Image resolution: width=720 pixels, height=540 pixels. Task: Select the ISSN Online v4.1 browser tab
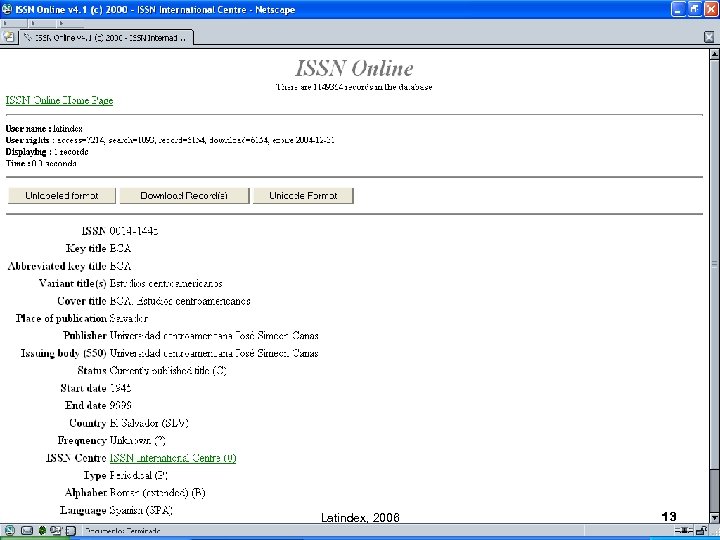tap(106, 38)
